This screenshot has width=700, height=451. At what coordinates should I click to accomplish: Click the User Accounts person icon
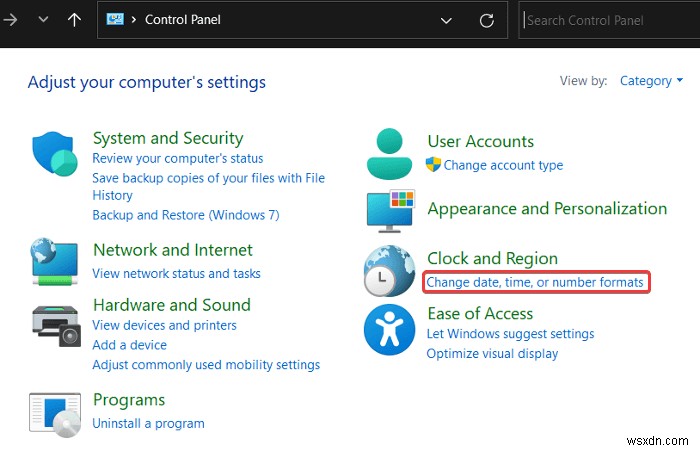pos(389,153)
